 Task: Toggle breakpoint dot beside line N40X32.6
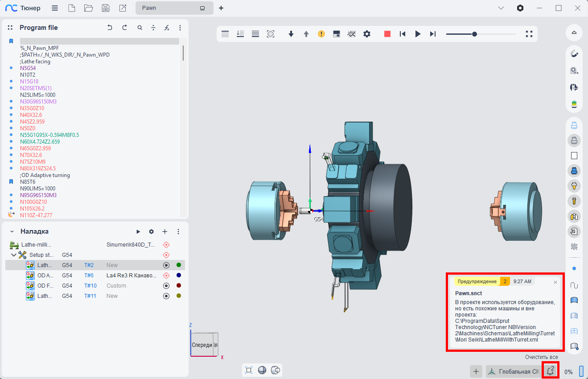point(11,115)
